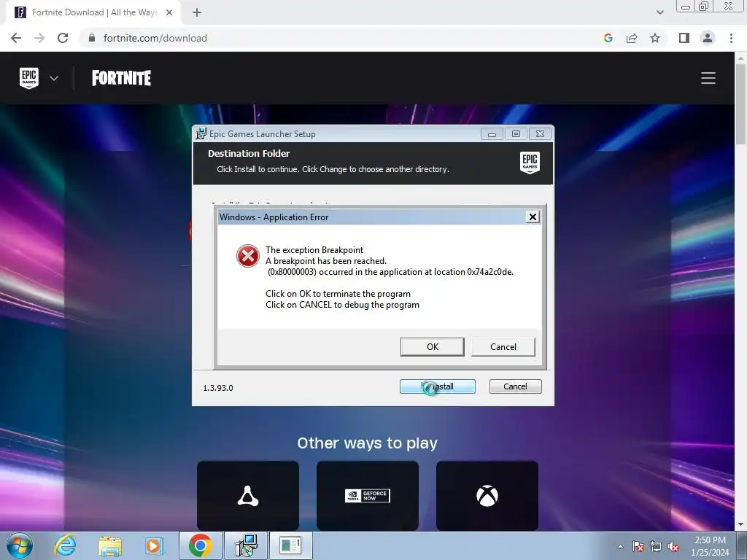The height and width of the screenshot is (560, 747).
Task: Open Chrome's three-dot menu
Action: 731,38
